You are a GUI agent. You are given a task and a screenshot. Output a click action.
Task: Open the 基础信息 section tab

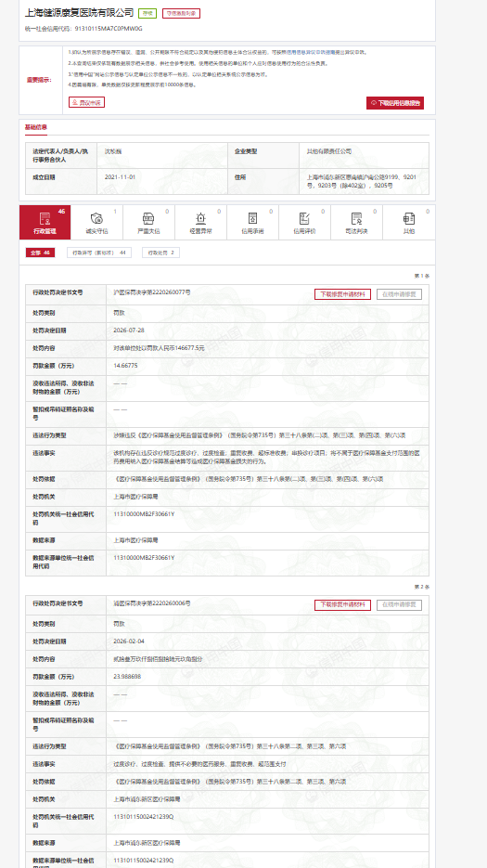pos(36,127)
